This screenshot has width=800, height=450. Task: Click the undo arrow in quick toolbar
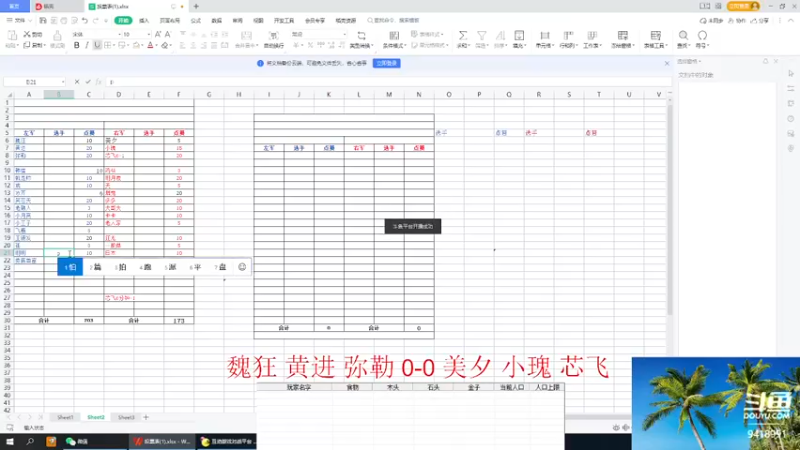[x=85, y=20]
